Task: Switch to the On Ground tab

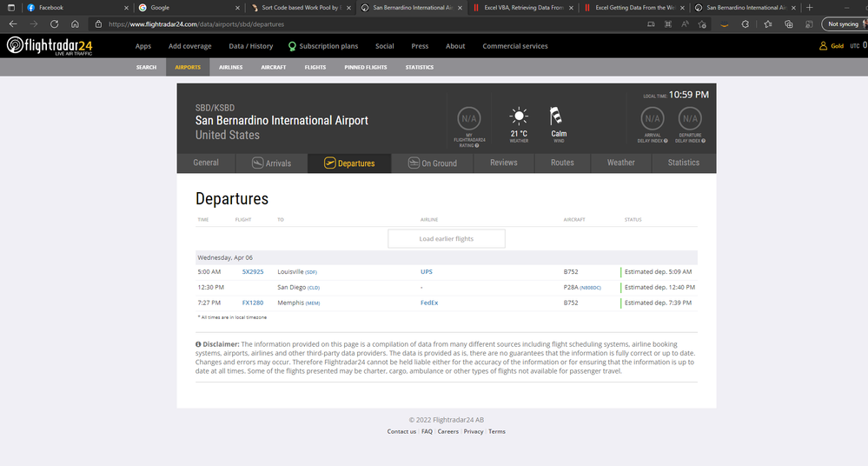Action: click(433, 163)
